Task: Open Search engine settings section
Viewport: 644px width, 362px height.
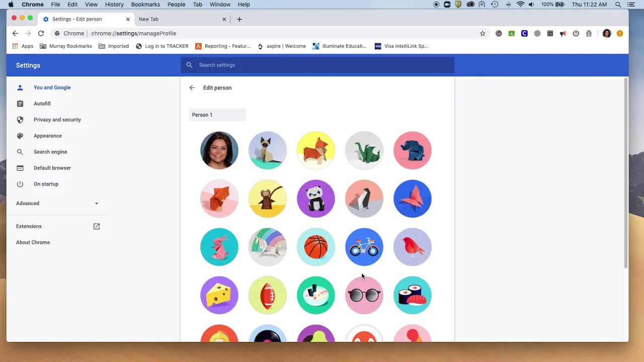Action: pyautogui.click(x=50, y=152)
